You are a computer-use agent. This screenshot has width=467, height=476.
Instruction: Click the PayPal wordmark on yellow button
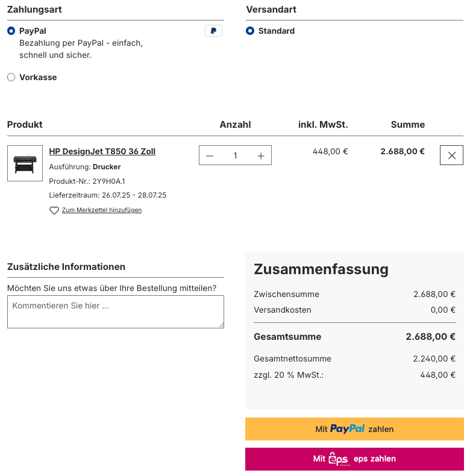pos(348,429)
